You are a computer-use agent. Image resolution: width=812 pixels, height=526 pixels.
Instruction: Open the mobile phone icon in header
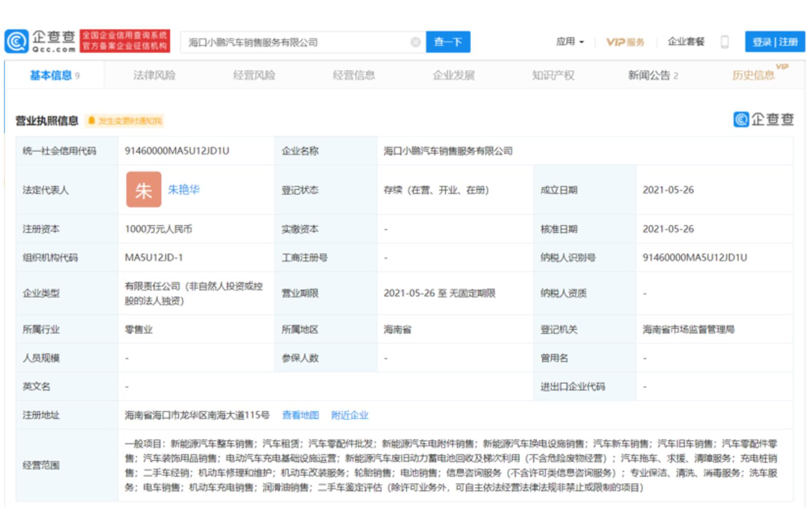(724, 42)
